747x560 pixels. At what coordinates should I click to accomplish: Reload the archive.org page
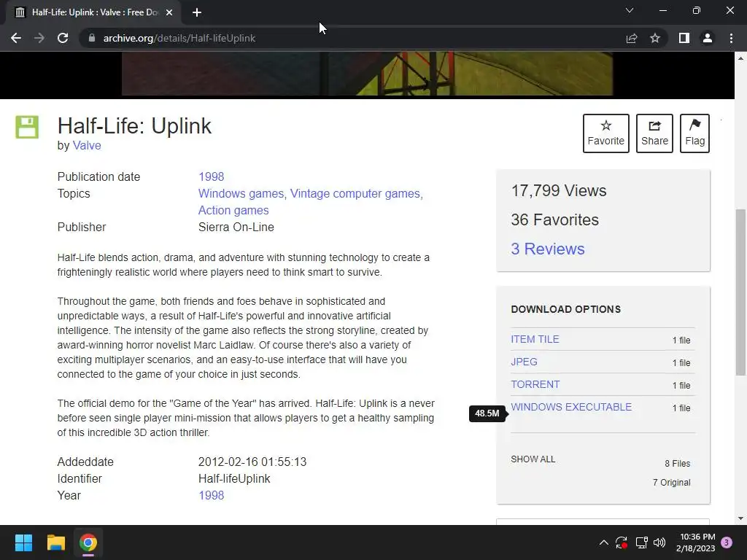click(x=63, y=38)
